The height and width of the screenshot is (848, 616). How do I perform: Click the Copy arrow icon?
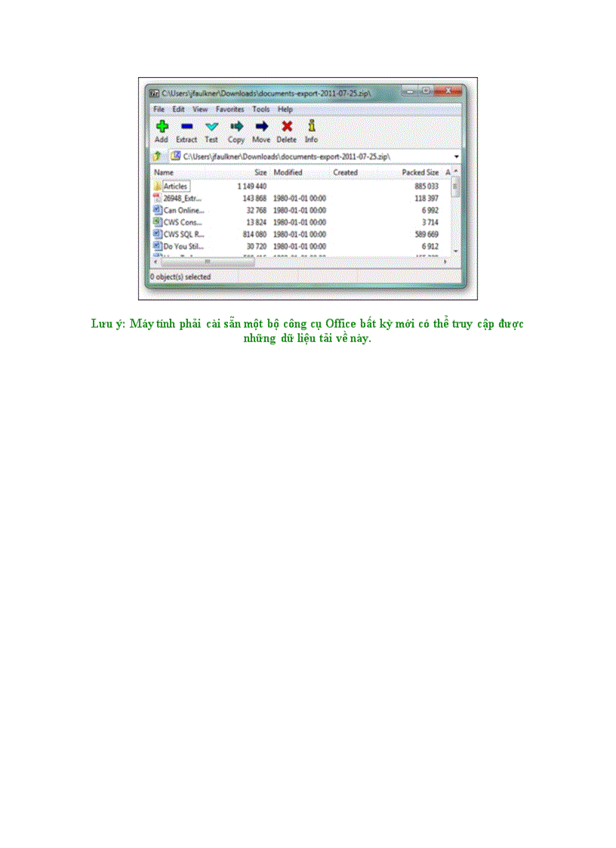click(x=236, y=126)
